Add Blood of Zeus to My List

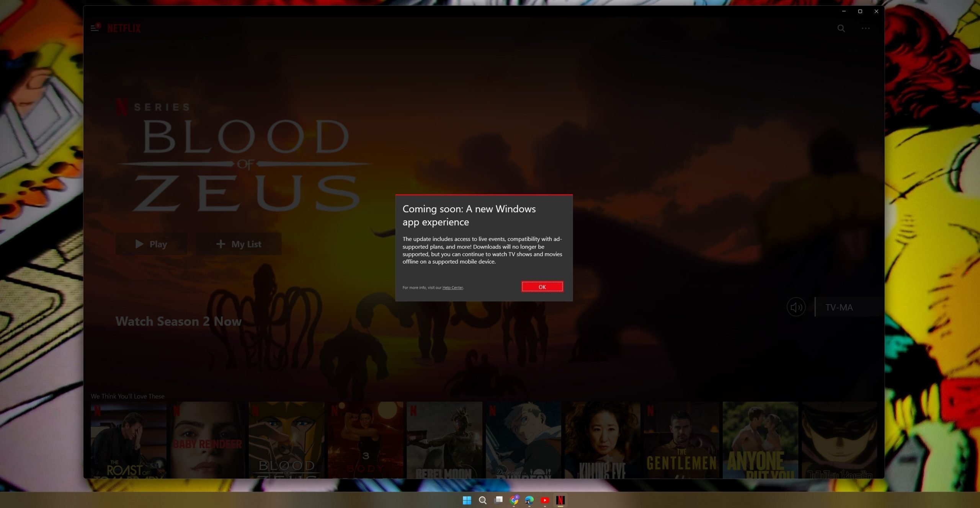pos(238,244)
